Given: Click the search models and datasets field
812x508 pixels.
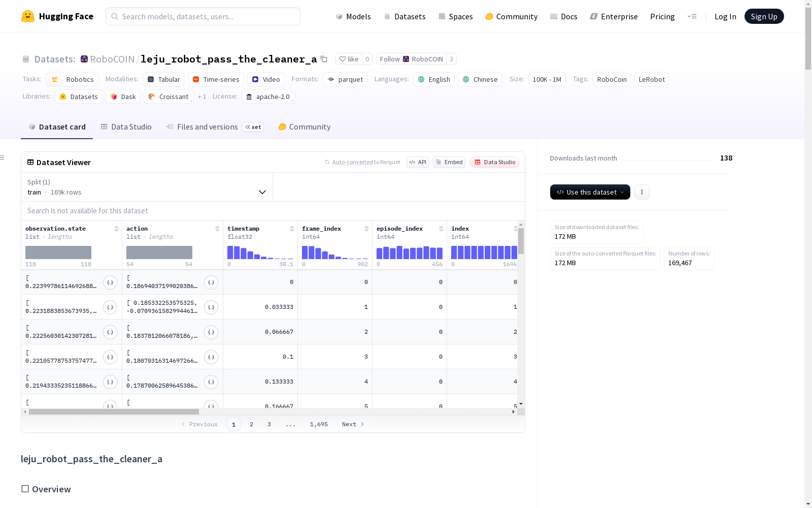Looking at the screenshot, I should coord(203,16).
